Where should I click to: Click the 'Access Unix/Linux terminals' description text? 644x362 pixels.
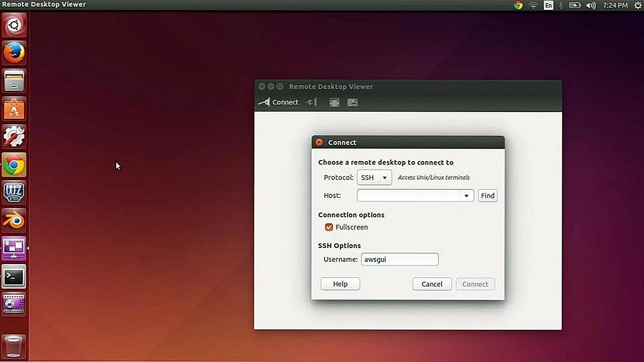434,178
